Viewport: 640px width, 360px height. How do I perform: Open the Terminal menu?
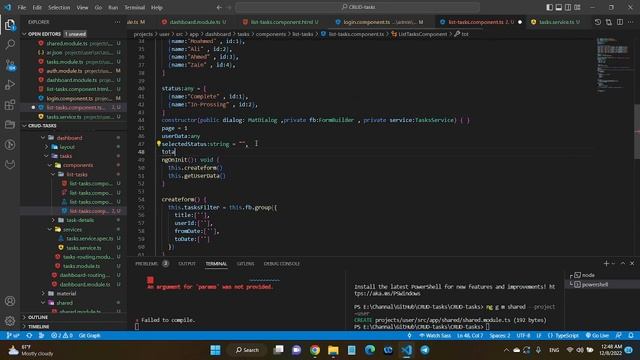[135, 7]
